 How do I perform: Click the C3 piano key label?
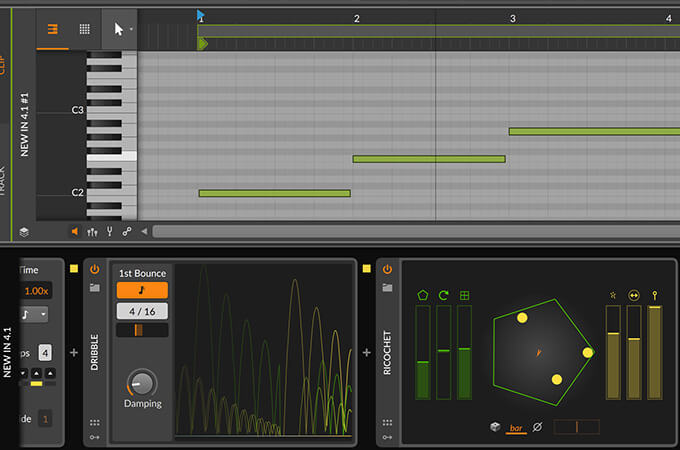pos(77,110)
